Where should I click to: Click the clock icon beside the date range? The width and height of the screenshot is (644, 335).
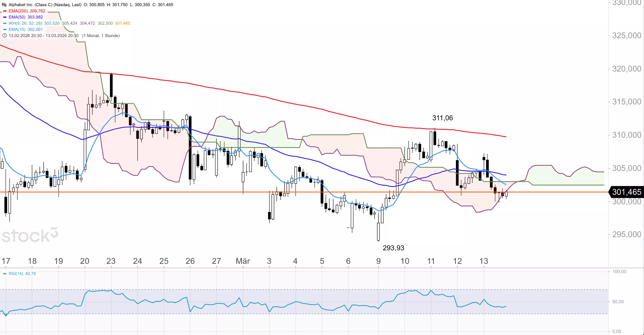point(4,36)
